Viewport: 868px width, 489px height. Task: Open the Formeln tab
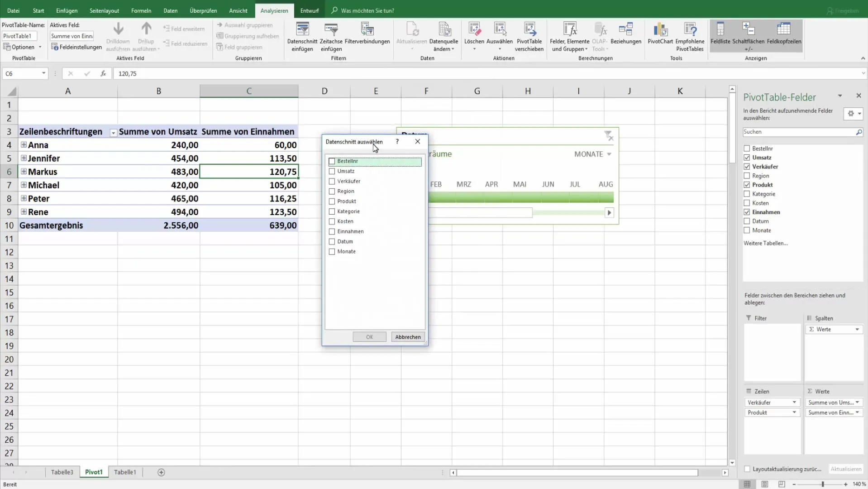pos(141,10)
